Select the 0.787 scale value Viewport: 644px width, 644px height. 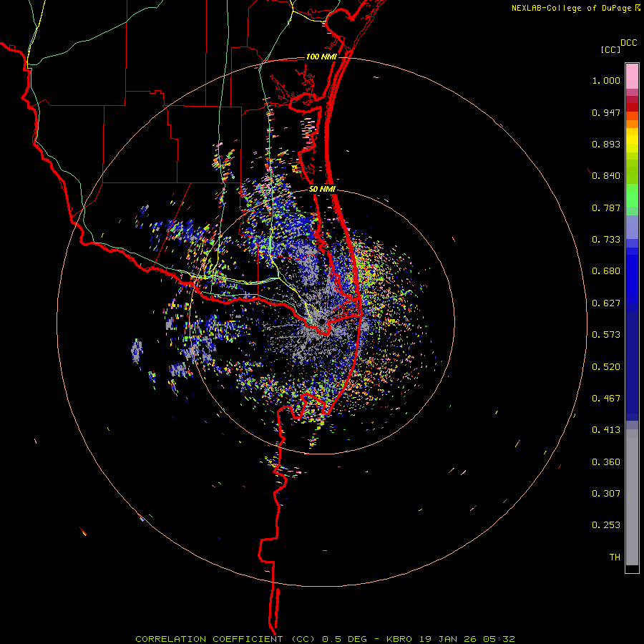click(606, 208)
